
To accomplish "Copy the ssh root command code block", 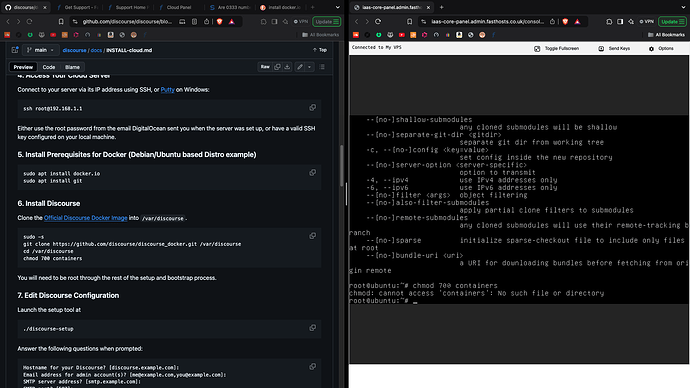I will click(312, 108).
